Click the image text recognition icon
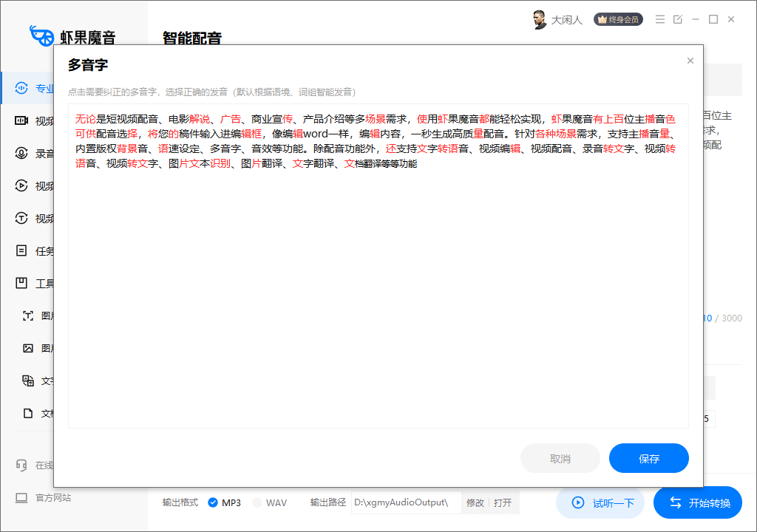The height and width of the screenshot is (532, 757). pos(28,316)
